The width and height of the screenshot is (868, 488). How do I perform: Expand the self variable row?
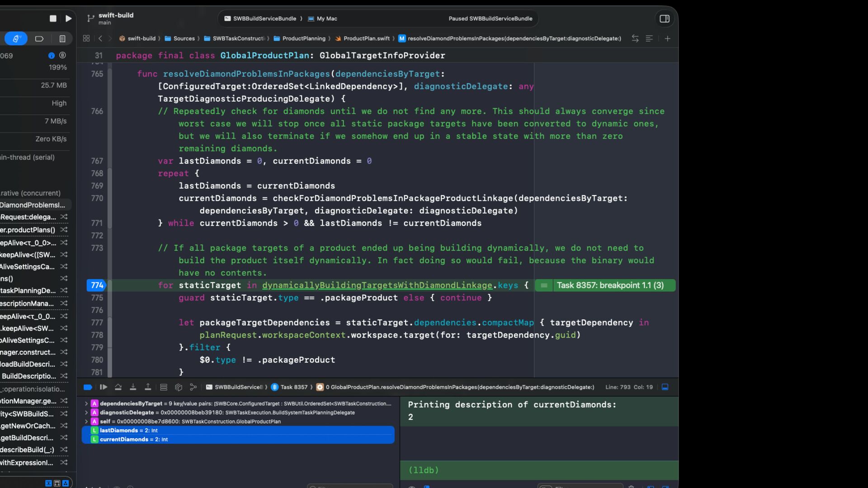pos(86,422)
